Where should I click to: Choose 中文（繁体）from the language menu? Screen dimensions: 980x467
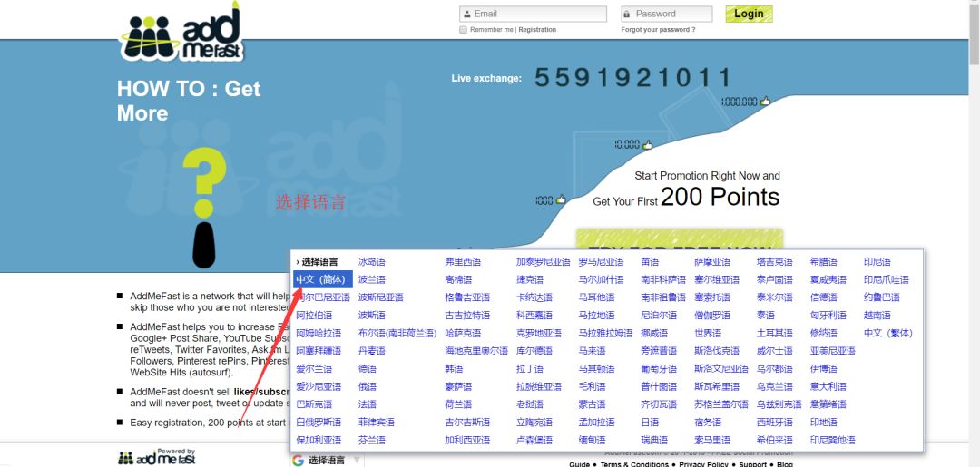tap(887, 333)
